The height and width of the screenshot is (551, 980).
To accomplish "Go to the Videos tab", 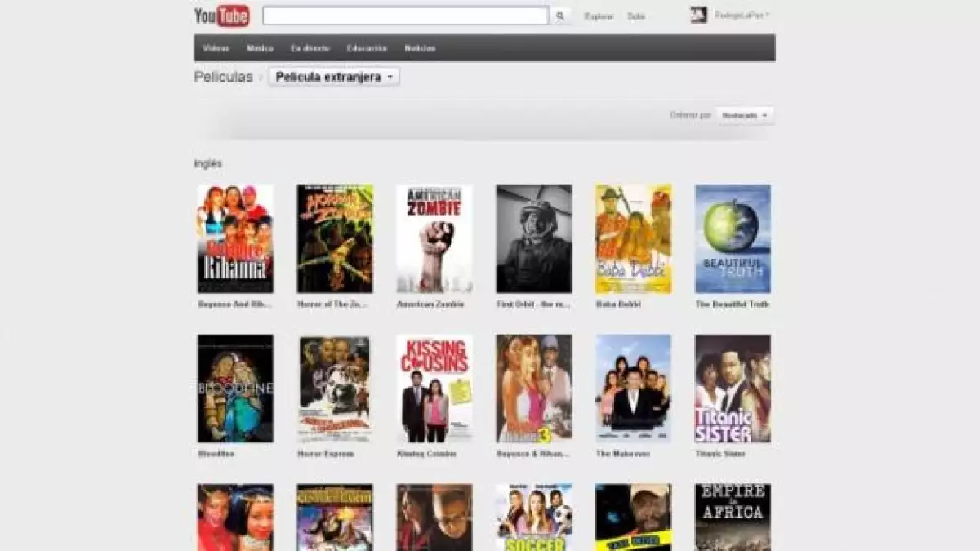I will (x=216, y=48).
